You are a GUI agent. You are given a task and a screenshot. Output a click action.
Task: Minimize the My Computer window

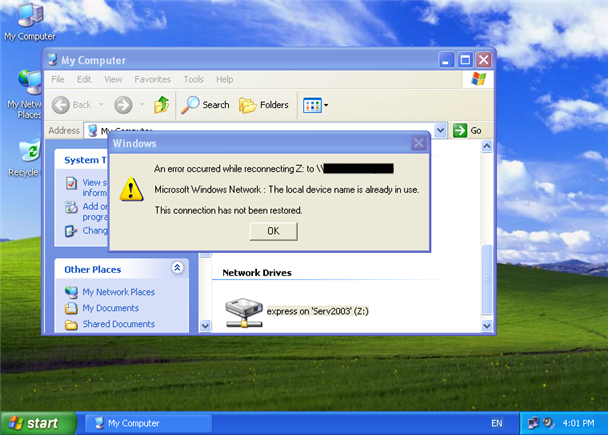point(446,60)
